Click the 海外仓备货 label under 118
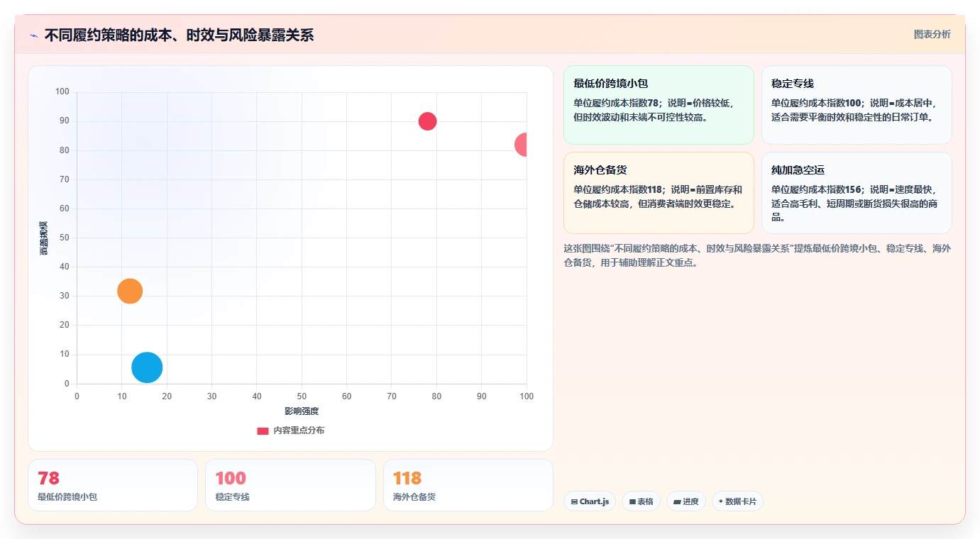980x539 pixels. [414, 497]
